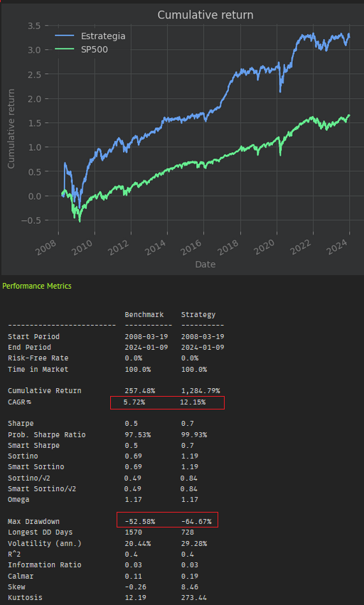
Task: Click the Benchmark Longest DD Days value 1570
Action: (x=133, y=532)
